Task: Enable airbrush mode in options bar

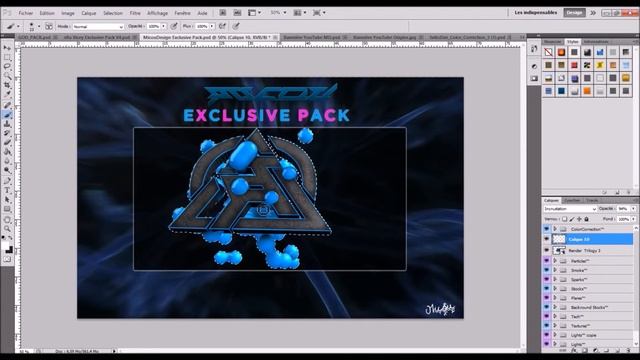Action: click(x=222, y=26)
